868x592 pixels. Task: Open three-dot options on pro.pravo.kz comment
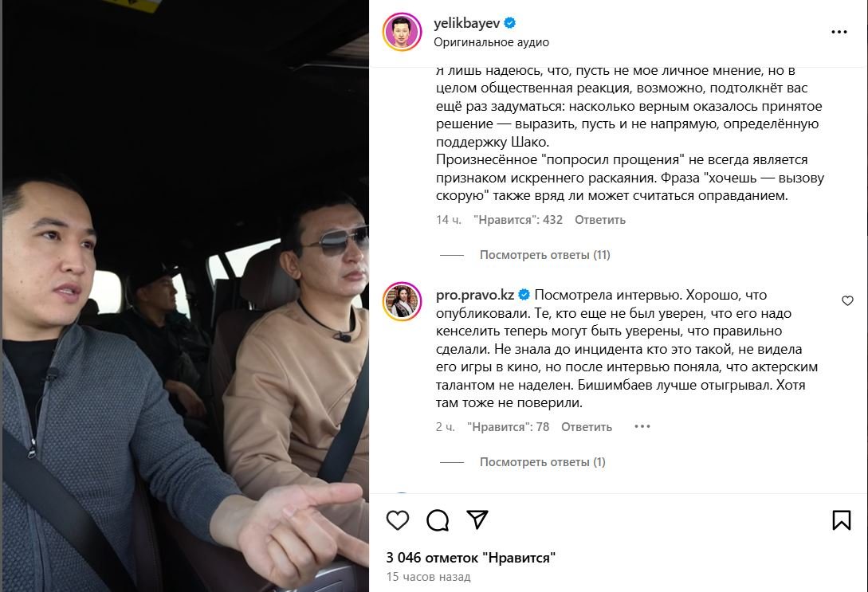[x=642, y=426]
